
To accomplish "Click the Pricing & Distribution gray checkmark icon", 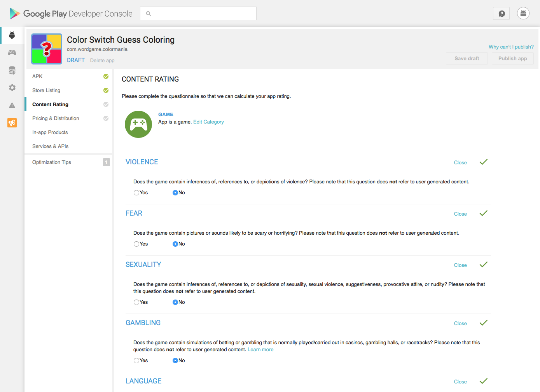I will tap(106, 118).
